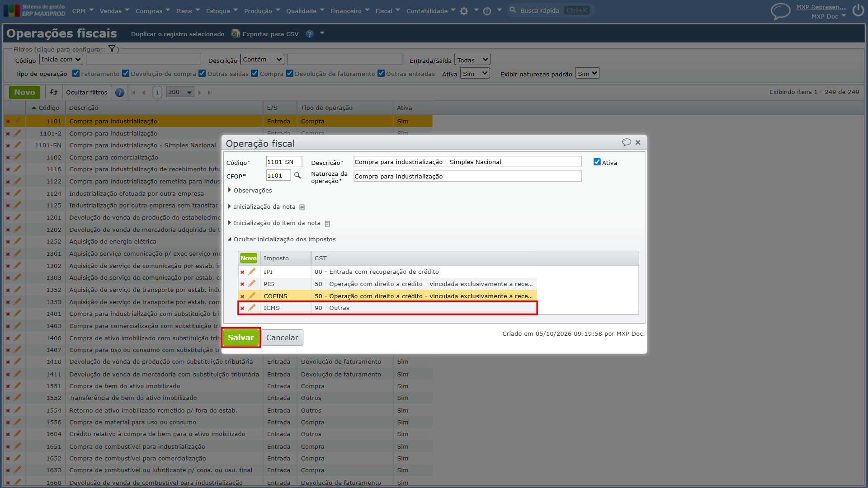
Task: Open the settings gear in top menu
Action: tap(464, 11)
